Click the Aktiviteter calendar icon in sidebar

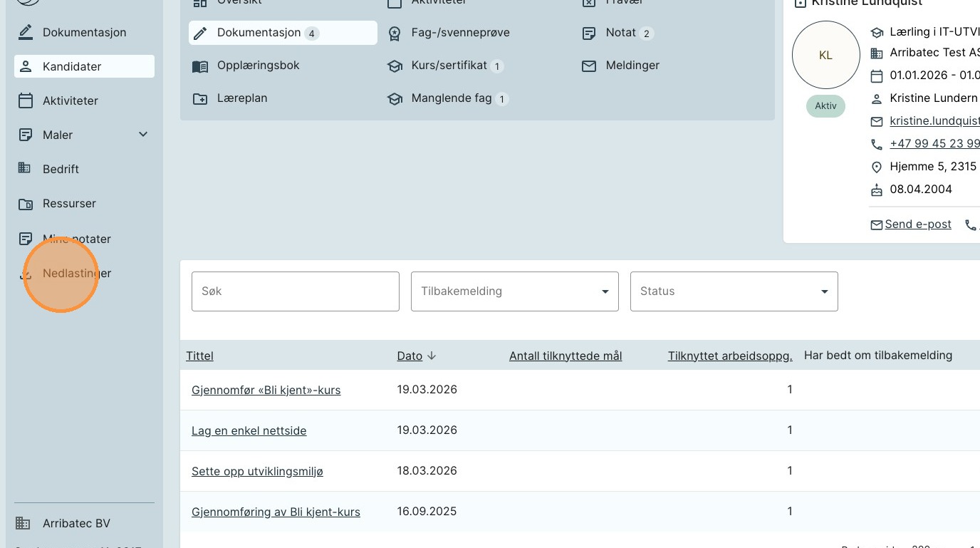pos(26,100)
